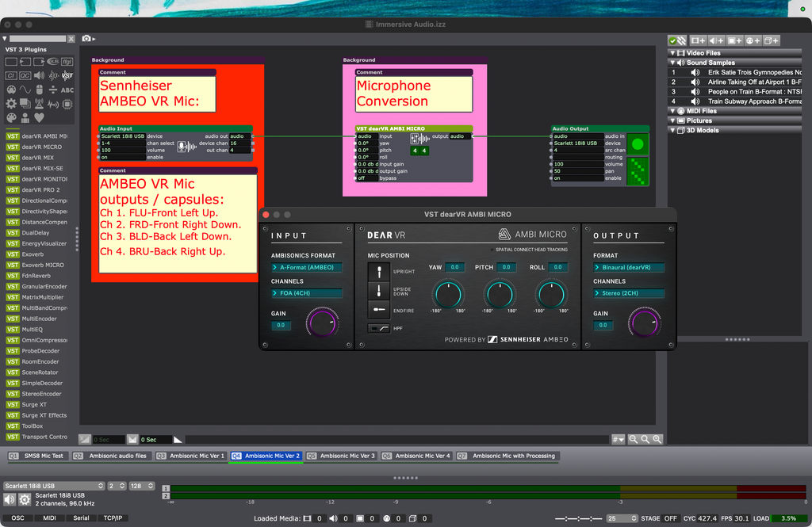Collapse the Video Files group

pyautogui.click(x=672, y=53)
